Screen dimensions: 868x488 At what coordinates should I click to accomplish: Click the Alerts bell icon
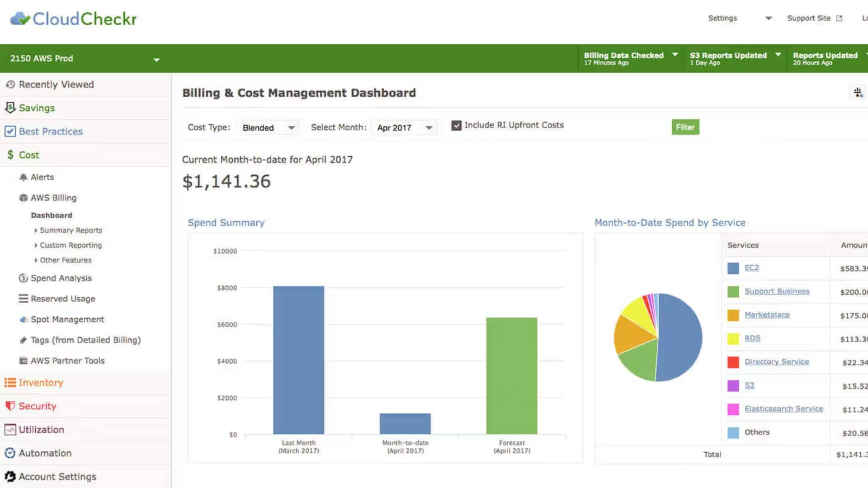click(24, 177)
